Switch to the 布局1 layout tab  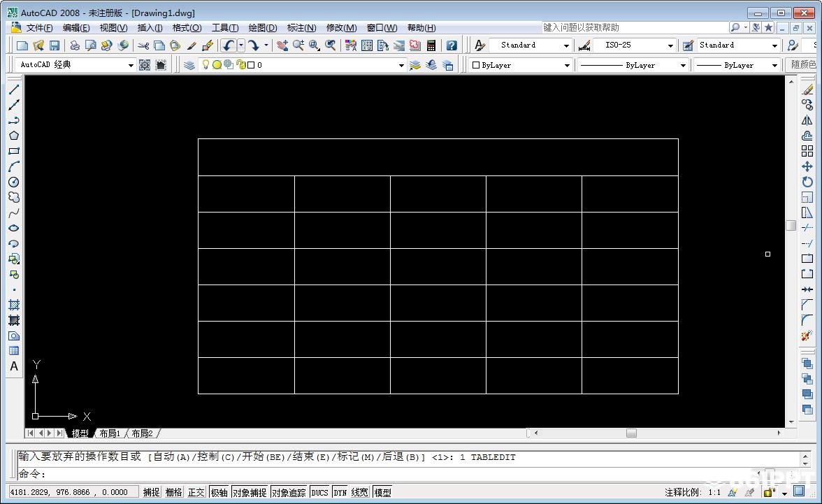110,433
